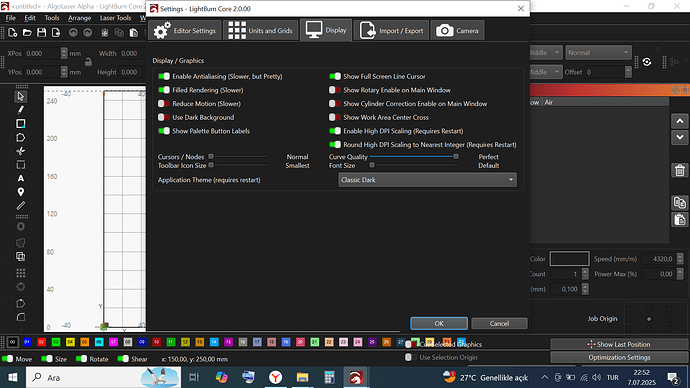Open File Explorer from the taskbar
690x388 pixels.
pyautogui.click(x=302, y=377)
